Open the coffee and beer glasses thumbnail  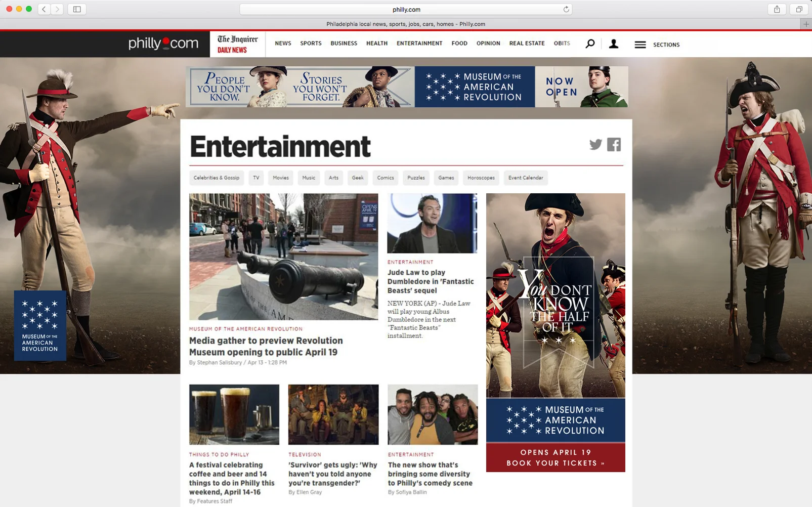click(x=234, y=414)
